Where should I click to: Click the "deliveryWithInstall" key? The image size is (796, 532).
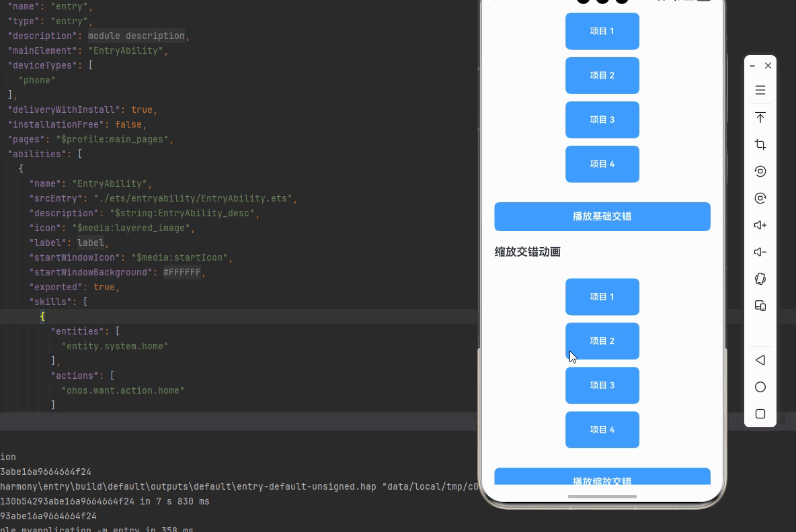tap(64, 109)
